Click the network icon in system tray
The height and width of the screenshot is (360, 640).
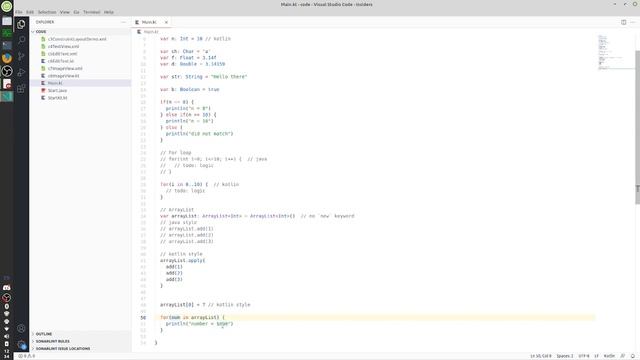(7, 329)
